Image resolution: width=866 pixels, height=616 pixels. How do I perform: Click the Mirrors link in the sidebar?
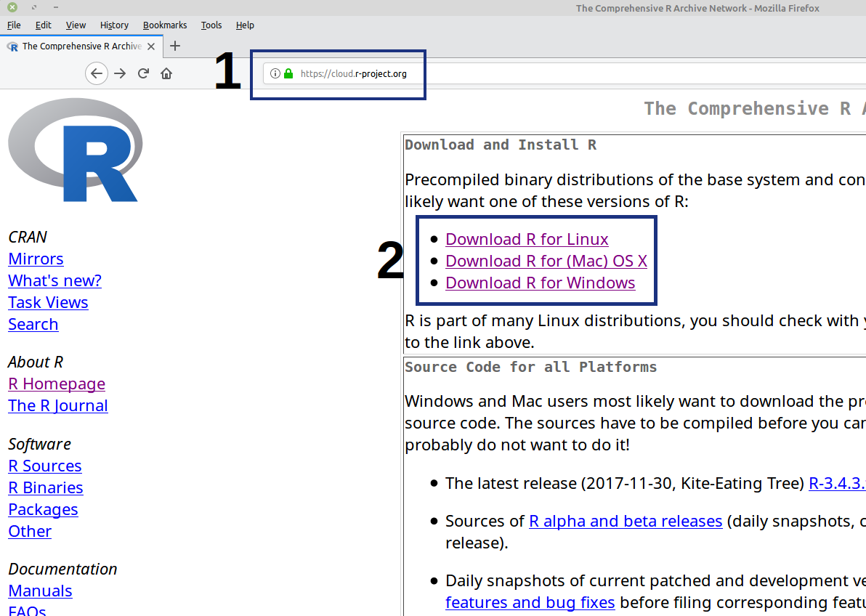[x=36, y=259]
